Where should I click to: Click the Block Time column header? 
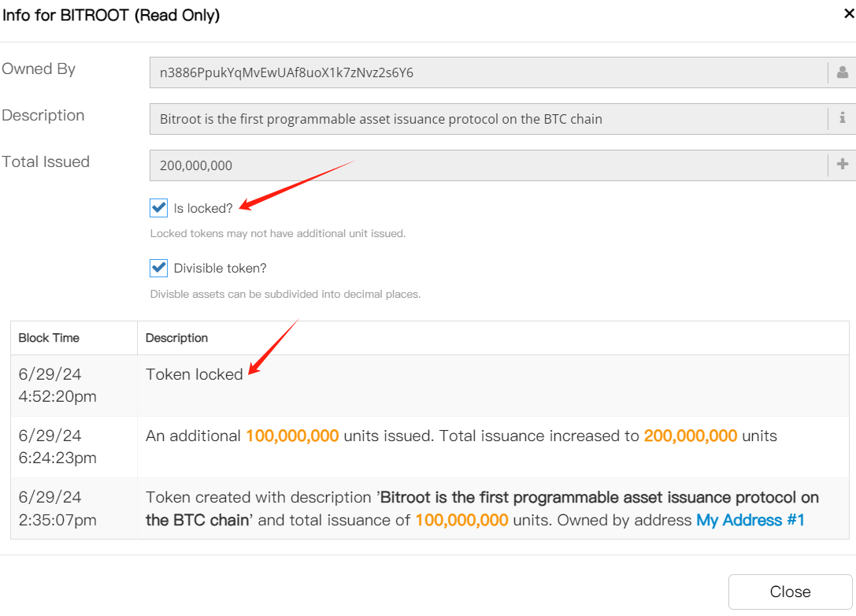pos(49,338)
